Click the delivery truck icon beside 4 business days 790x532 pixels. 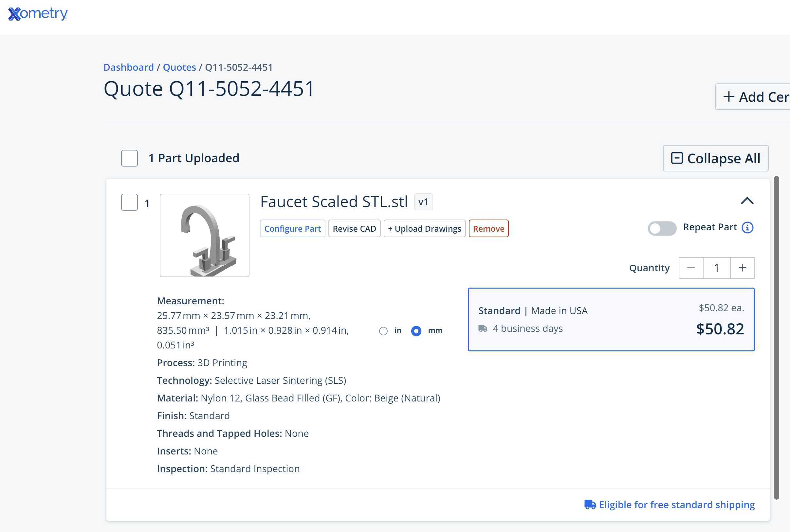483,328
